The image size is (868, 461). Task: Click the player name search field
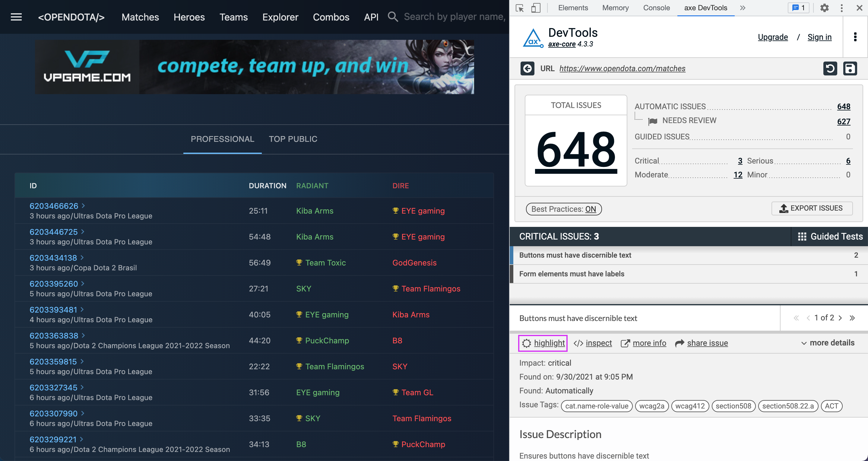(x=454, y=17)
